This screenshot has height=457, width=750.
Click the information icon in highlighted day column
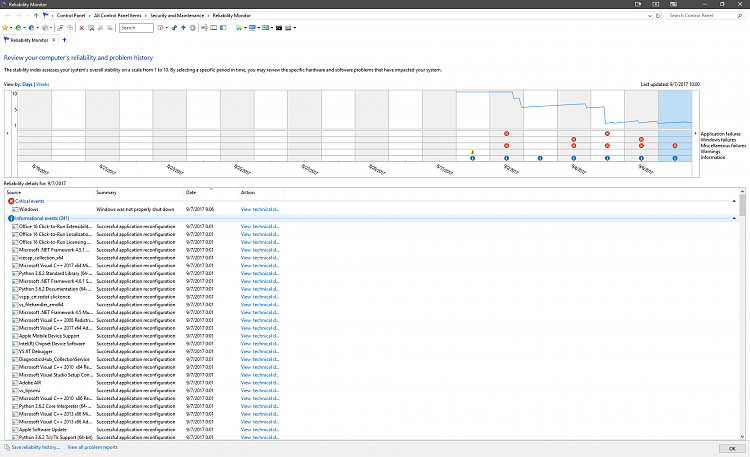(x=675, y=157)
